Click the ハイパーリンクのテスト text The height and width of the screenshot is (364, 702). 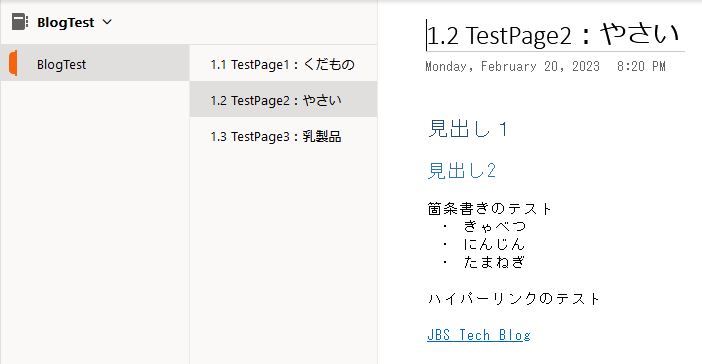[x=514, y=299]
